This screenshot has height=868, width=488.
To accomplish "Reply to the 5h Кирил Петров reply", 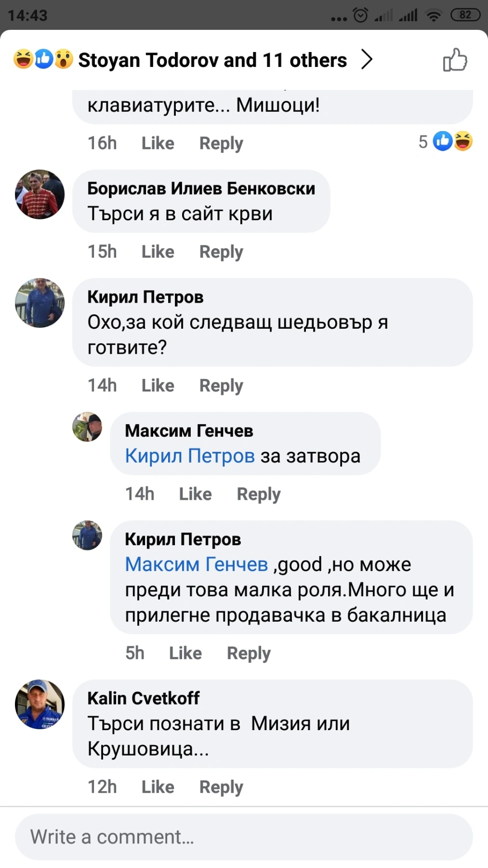I will [x=249, y=653].
